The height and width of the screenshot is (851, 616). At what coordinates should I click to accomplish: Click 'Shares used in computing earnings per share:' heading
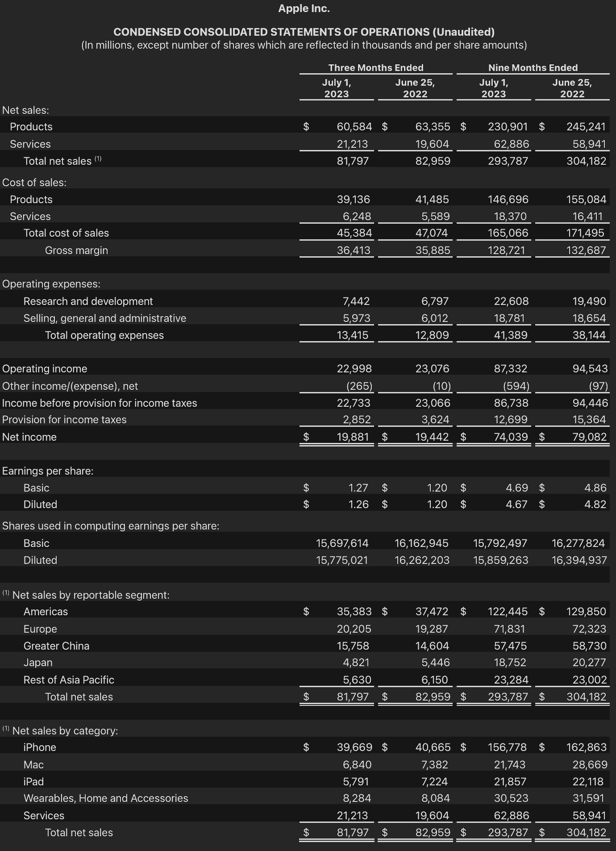pos(111,526)
